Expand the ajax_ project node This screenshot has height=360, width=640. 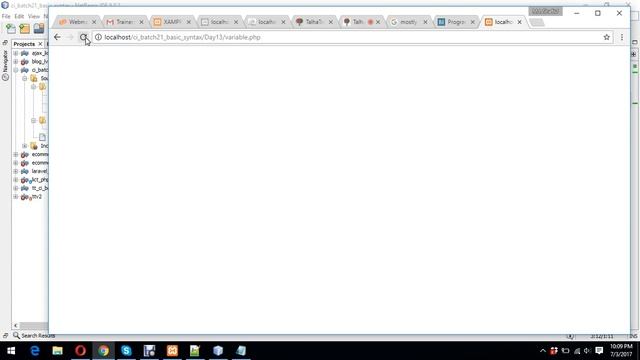click(x=16, y=53)
